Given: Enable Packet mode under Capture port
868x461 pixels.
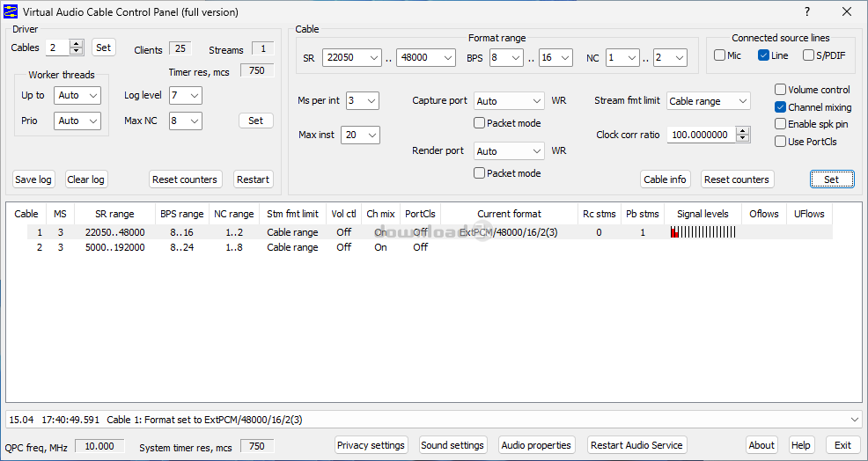Looking at the screenshot, I should pyautogui.click(x=480, y=123).
